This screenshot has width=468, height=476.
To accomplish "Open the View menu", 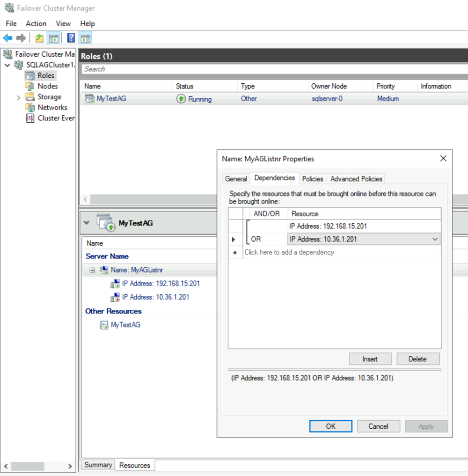I will pos(63,23).
